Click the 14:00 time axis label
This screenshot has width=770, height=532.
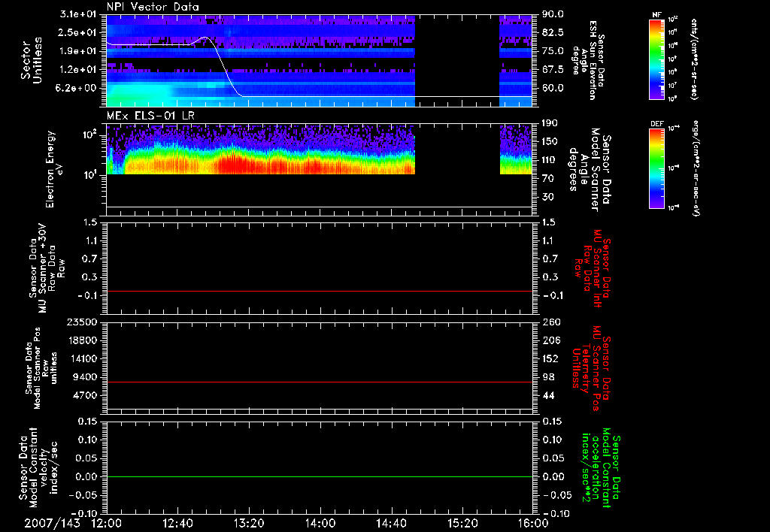[x=320, y=523]
